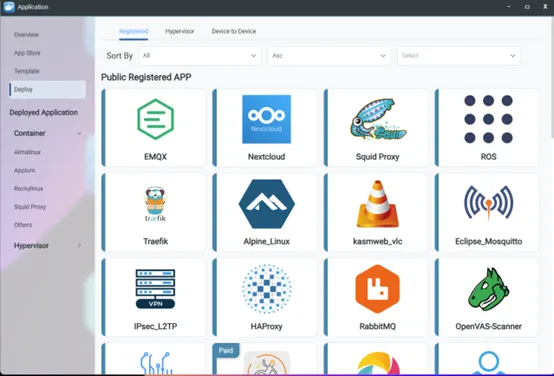Open Template in the sidebar
Image resolution: width=554 pixels, height=376 pixels.
26,71
